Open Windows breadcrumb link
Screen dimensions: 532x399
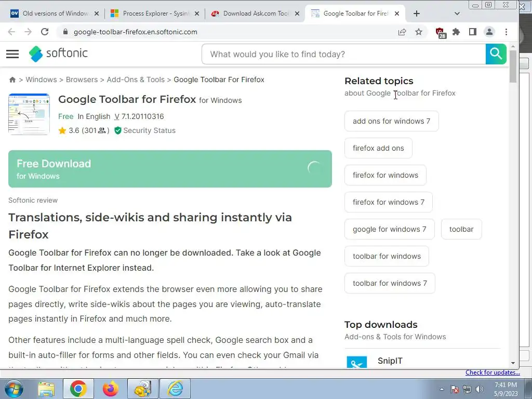tap(41, 79)
